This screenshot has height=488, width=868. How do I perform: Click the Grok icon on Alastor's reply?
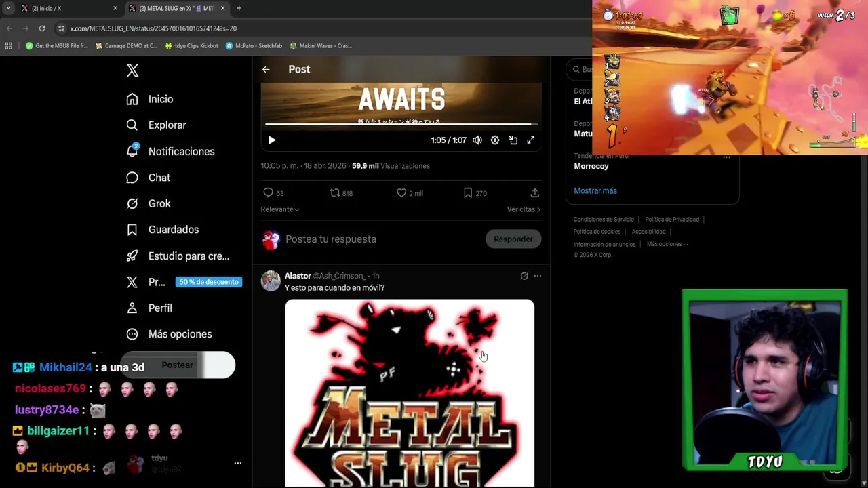coord(524,276)
